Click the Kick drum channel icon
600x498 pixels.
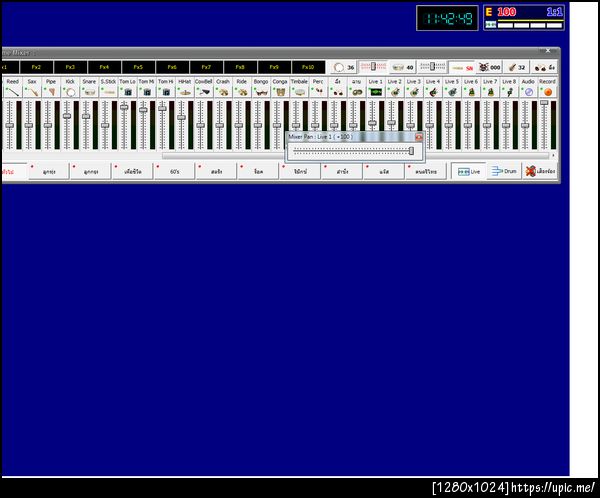coord(70,92)
